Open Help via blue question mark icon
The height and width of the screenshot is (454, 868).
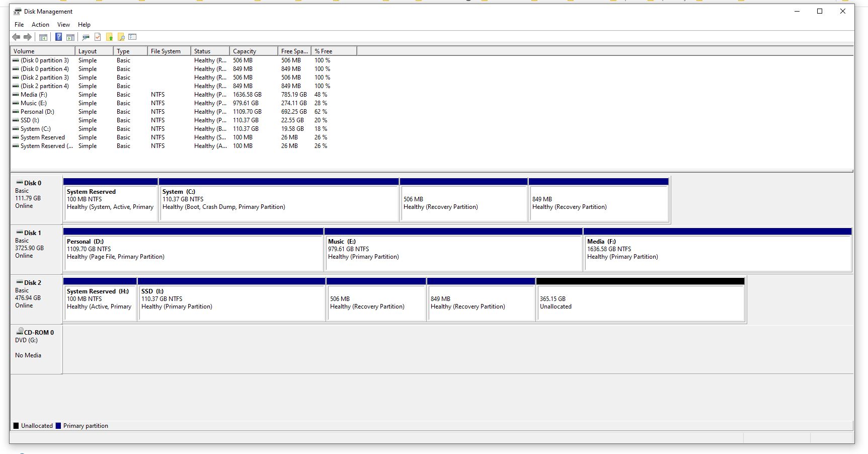pyautogui.click(x=58, y=37)
